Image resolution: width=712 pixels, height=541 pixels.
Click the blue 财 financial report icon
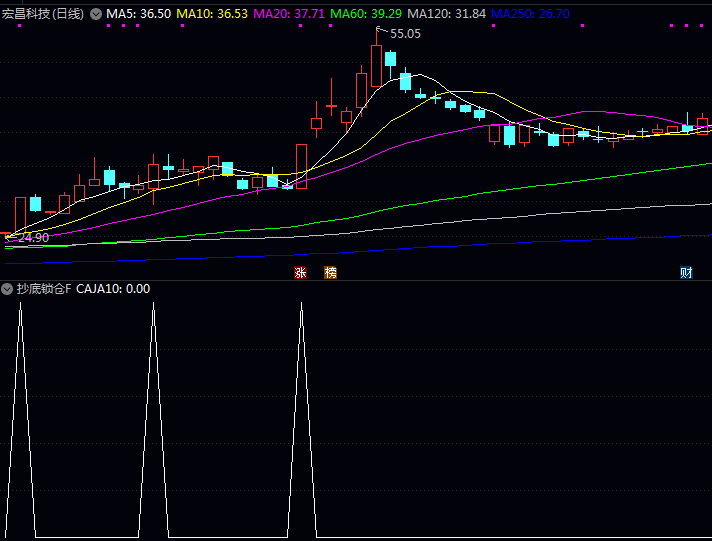pyautogui.click(x=686, y=273)
